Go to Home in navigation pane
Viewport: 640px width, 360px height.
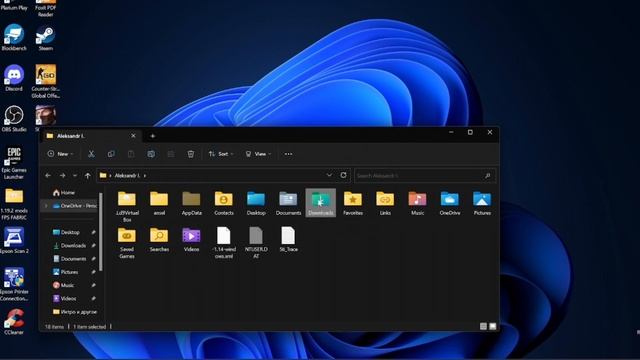[x=64, y=193]
